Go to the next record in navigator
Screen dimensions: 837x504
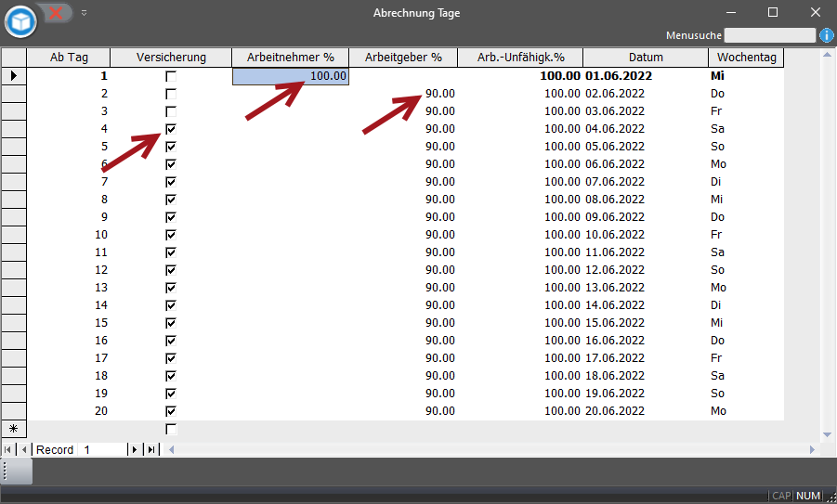click(x=135, y=449)
